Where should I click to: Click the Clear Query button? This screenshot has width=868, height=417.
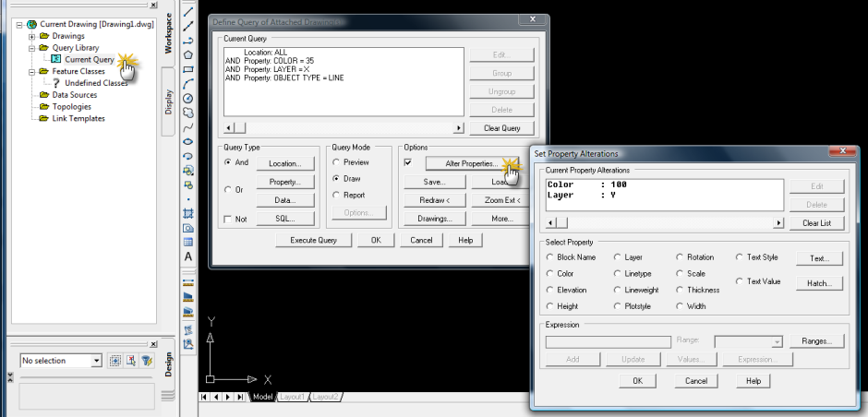click(502, 128)
